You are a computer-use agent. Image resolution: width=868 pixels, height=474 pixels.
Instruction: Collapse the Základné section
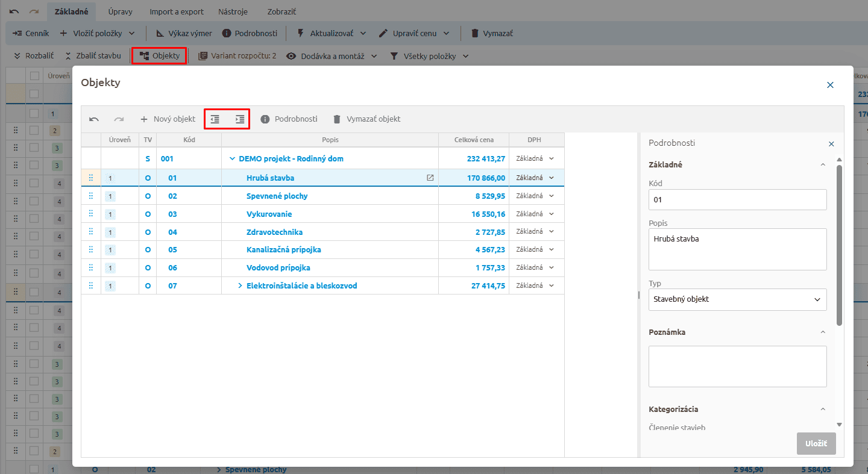point(823,164)
